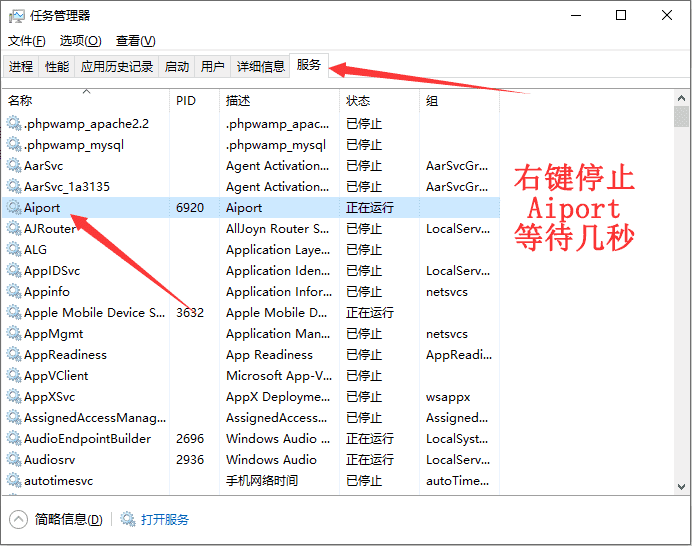Switch to the 详细信息 tab
692x546 pixels.
point(260,67)
